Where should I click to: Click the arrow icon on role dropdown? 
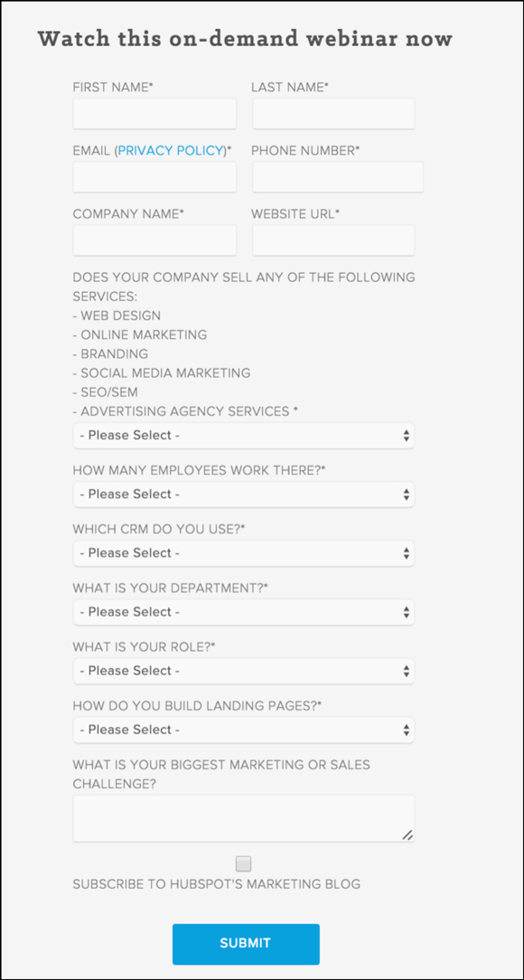407,671
